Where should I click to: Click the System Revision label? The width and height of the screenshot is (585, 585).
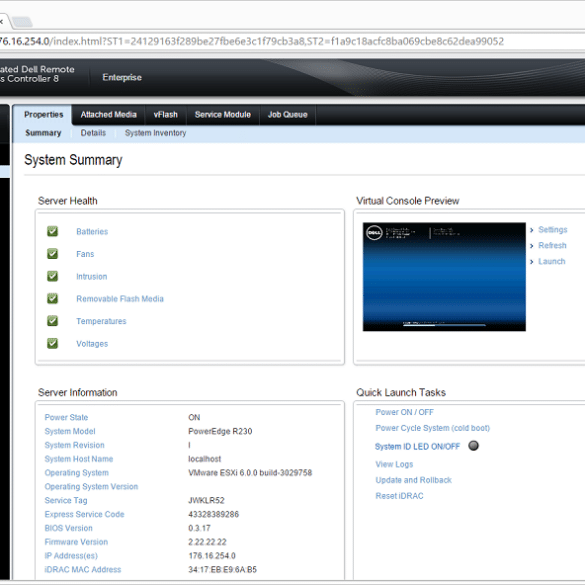(x=75, y=445)
